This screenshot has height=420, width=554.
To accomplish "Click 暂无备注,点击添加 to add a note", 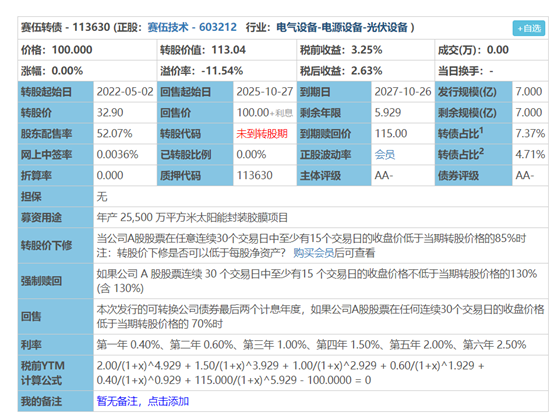I will pyautogui.click(x=143, y=401).
